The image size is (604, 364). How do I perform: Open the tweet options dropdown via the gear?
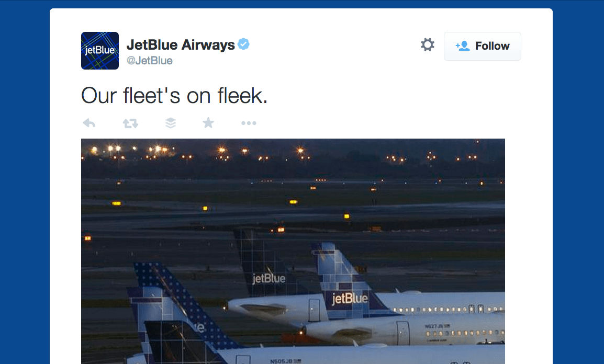click(x=427, y=45)
